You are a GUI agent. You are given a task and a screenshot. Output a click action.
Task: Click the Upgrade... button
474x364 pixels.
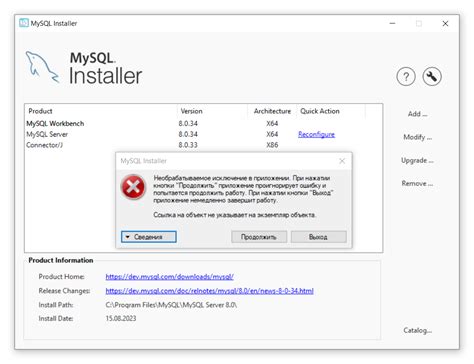pos(417,160)
